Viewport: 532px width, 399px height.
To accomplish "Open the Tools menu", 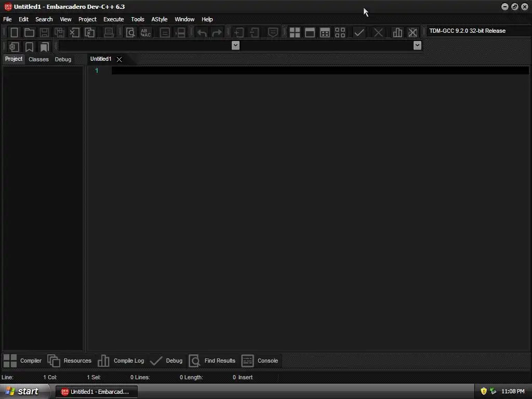I will tap(137, 19).
